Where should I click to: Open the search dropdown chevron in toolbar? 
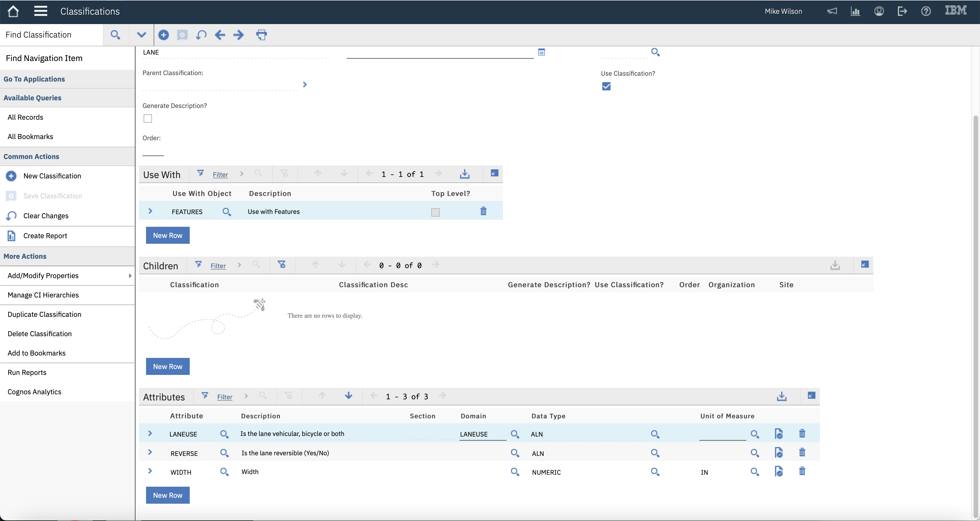point(142,35)
